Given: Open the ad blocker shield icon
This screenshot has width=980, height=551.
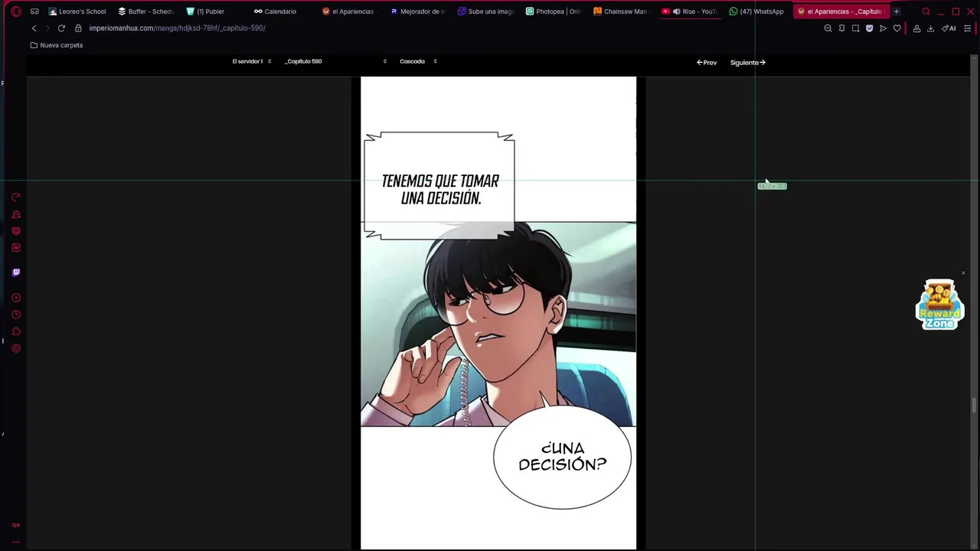Looking at the screenshot, I should tap(869, 28).
